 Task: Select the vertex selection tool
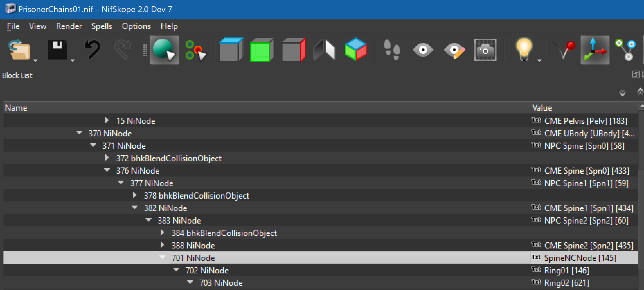196,51
